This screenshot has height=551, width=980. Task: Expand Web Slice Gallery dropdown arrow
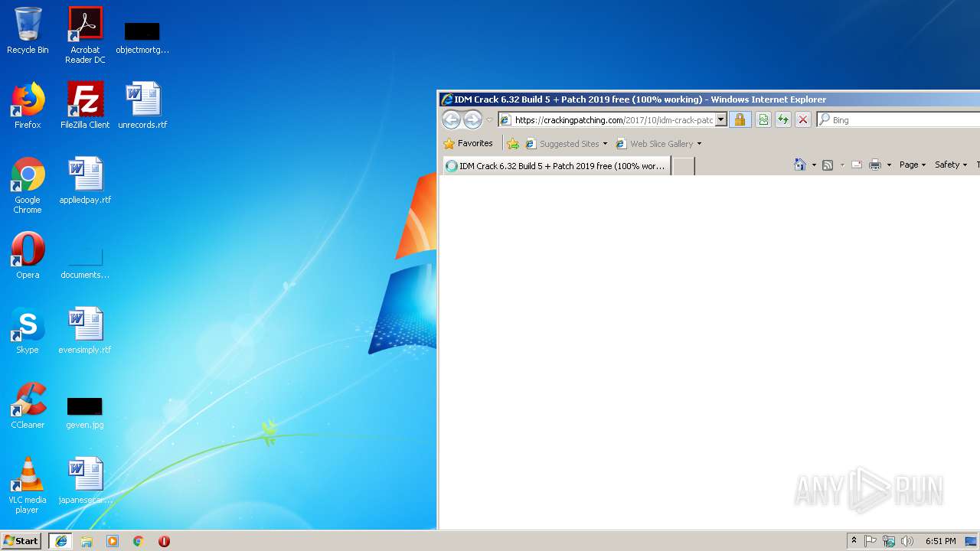pos(699,144)
